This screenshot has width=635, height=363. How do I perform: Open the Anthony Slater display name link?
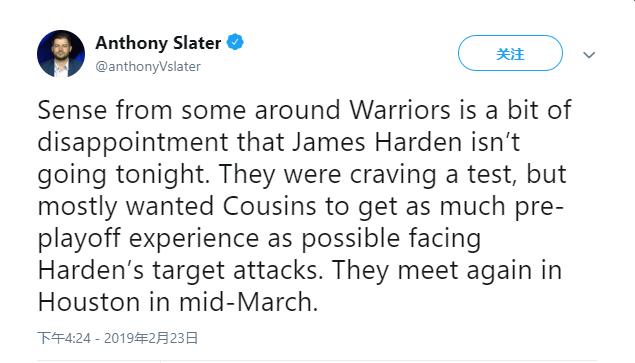158,43
